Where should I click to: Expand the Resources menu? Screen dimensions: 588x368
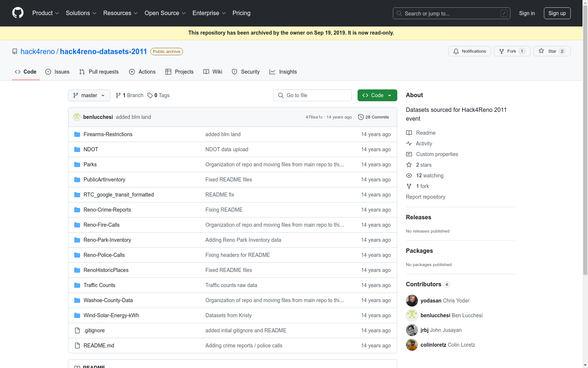click(121, 13)
